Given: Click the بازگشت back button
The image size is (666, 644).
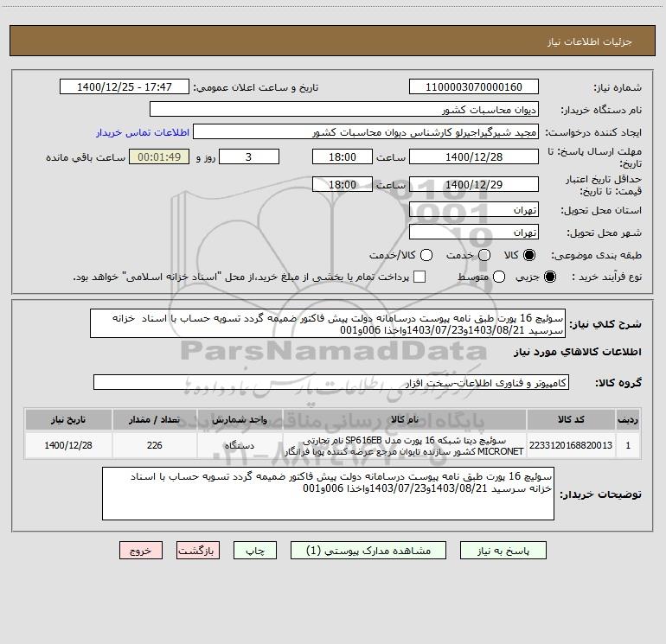Looking at the screenshot, I should (198, 551).
